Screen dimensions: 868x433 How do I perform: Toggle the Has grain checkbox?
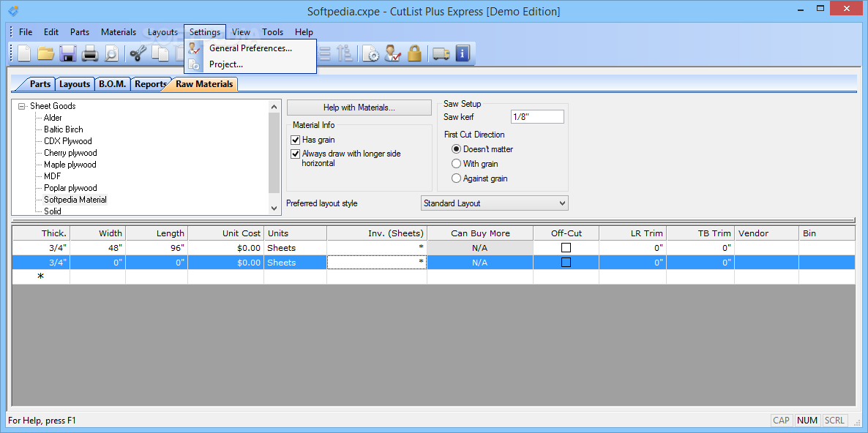(x=295, y=140)
